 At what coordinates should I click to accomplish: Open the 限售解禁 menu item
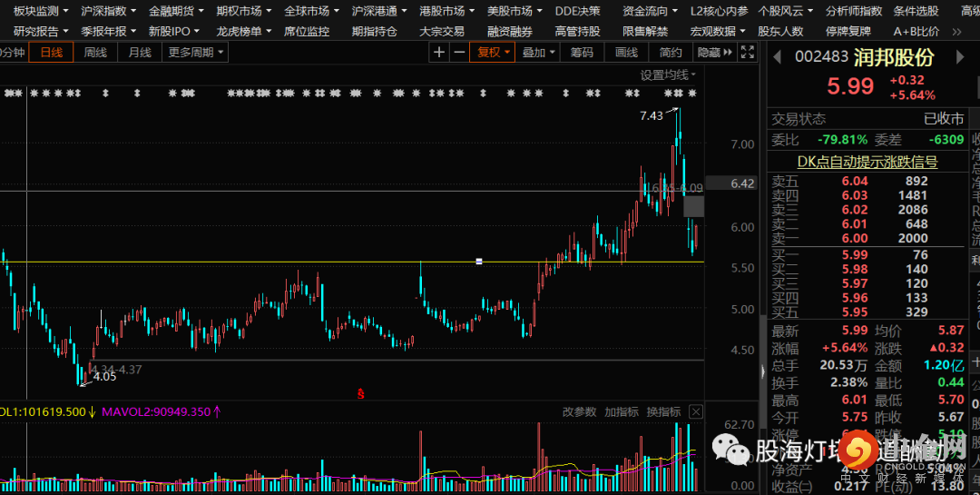coord(645,31)
